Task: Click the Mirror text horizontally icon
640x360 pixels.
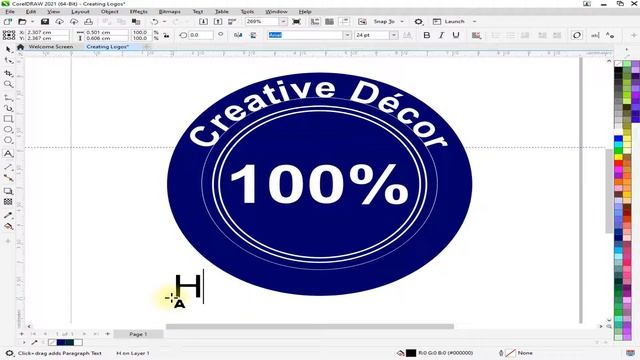Action: point(238,36)
